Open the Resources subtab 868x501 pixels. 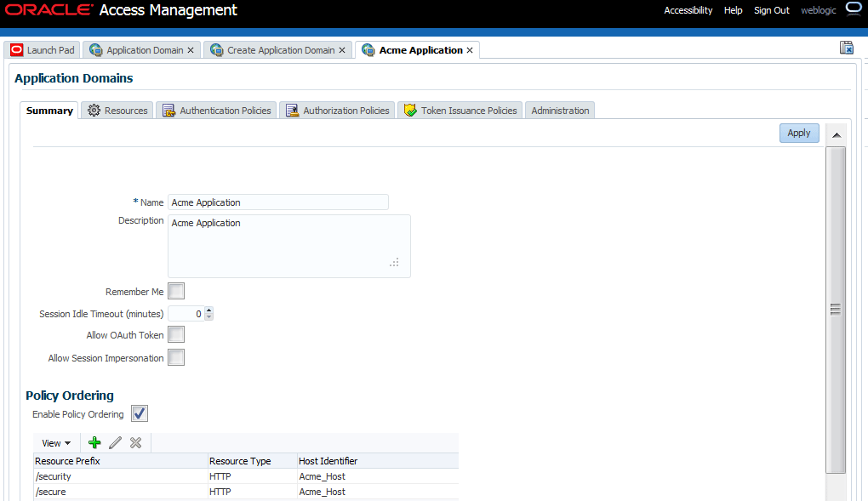pyautogui.click(x=117, y=111)
